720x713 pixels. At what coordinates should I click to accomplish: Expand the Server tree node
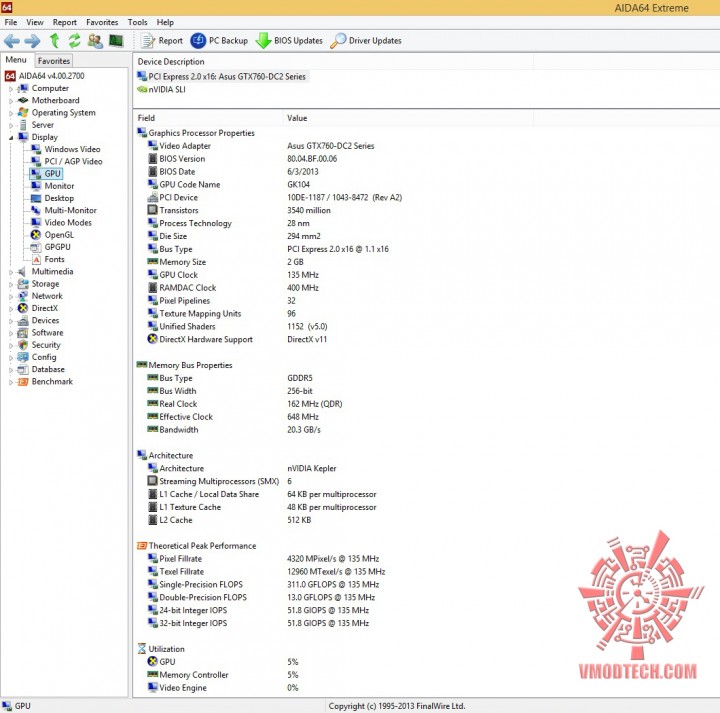(11, 125)
